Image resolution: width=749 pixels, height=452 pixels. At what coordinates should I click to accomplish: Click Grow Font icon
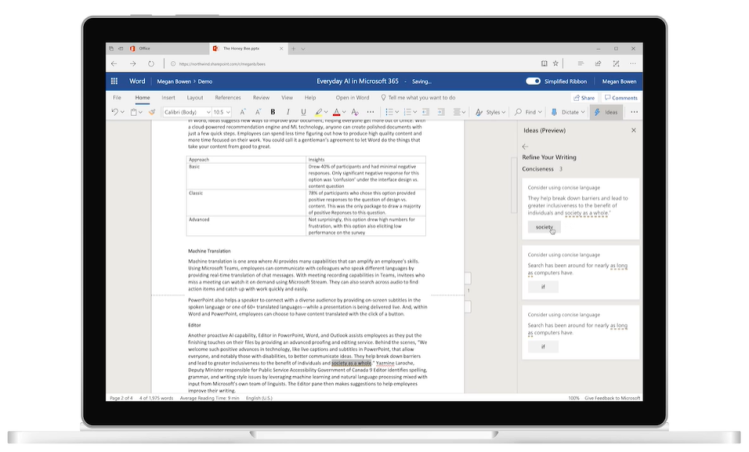pos(243,112)
